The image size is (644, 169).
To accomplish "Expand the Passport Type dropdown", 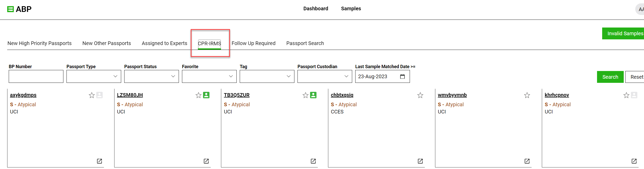I will [x=94, y=76].
